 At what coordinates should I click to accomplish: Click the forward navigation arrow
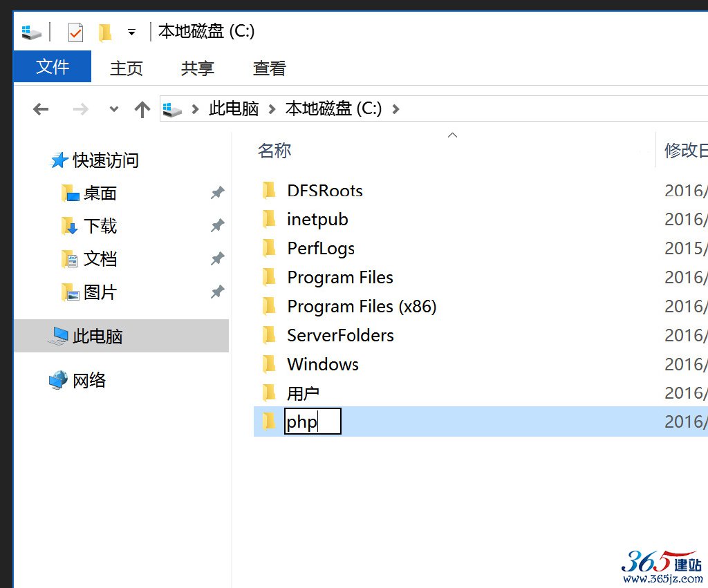81,109
